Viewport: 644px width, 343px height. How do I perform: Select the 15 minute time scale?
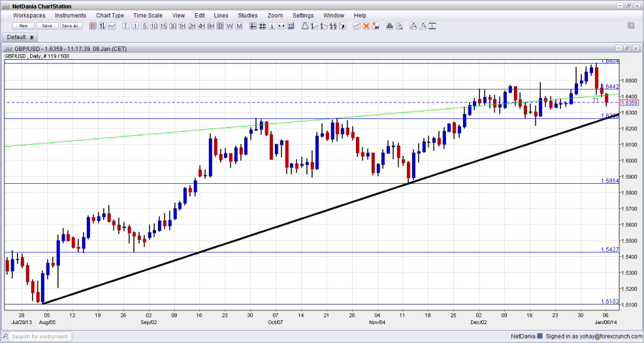164,26
